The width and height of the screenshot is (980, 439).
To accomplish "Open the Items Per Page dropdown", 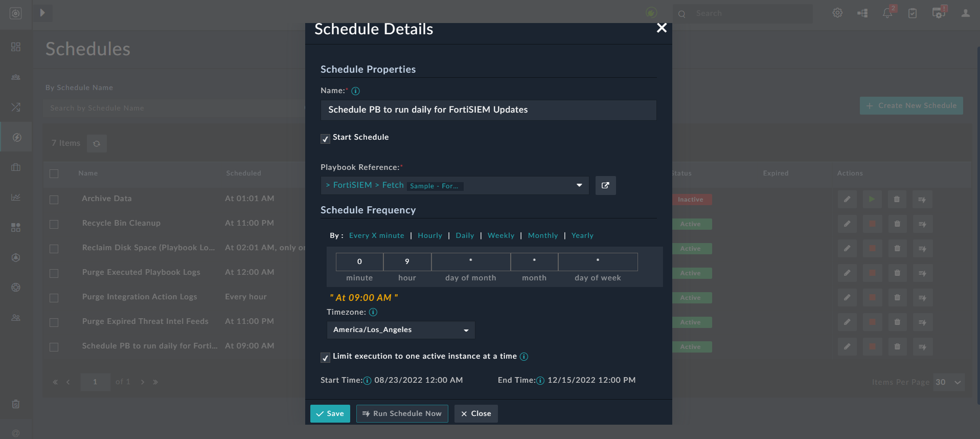I will pos(949,382).
